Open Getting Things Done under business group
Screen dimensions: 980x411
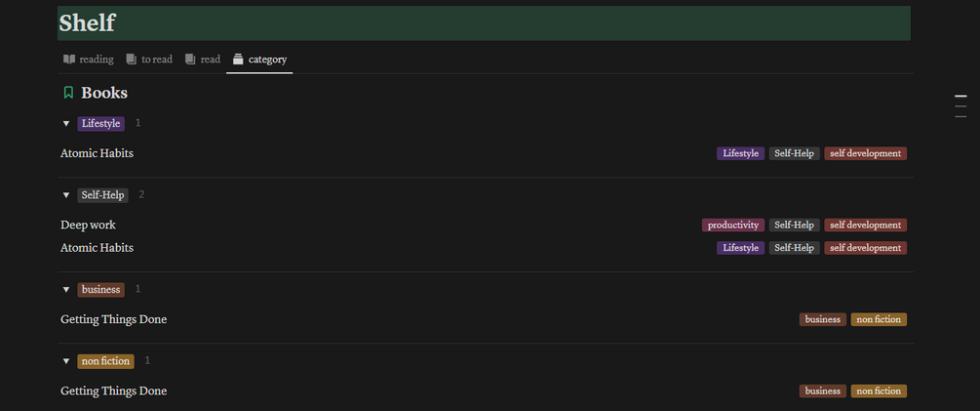click(113, 319)
